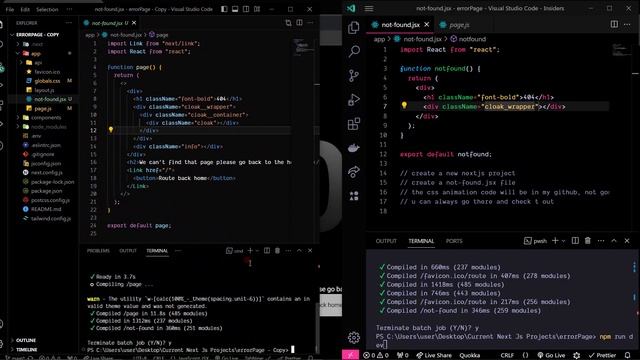Open changes compare icon in left editor toolbar
This screenshot has height=360, width=640.
click(x=289, y=23)
